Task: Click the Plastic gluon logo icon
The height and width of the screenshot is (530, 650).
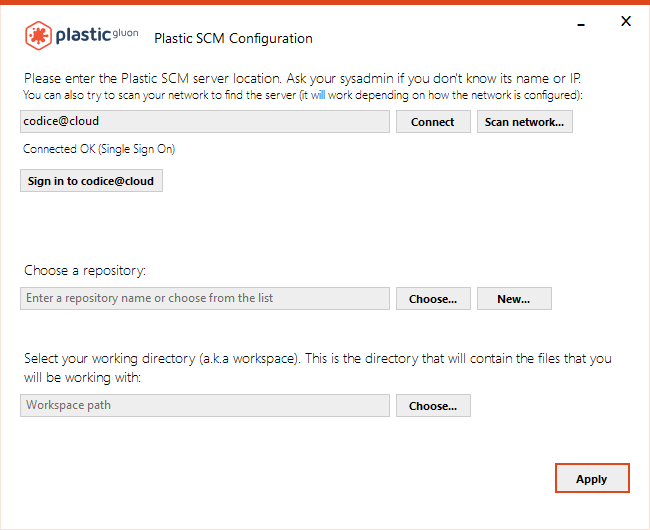Action: coord(38,36)
